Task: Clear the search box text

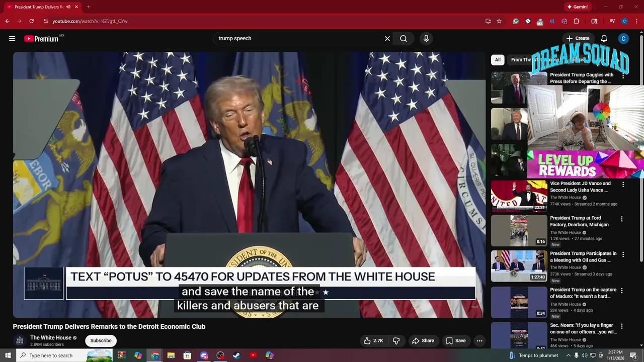Action: tap(387, 39)
